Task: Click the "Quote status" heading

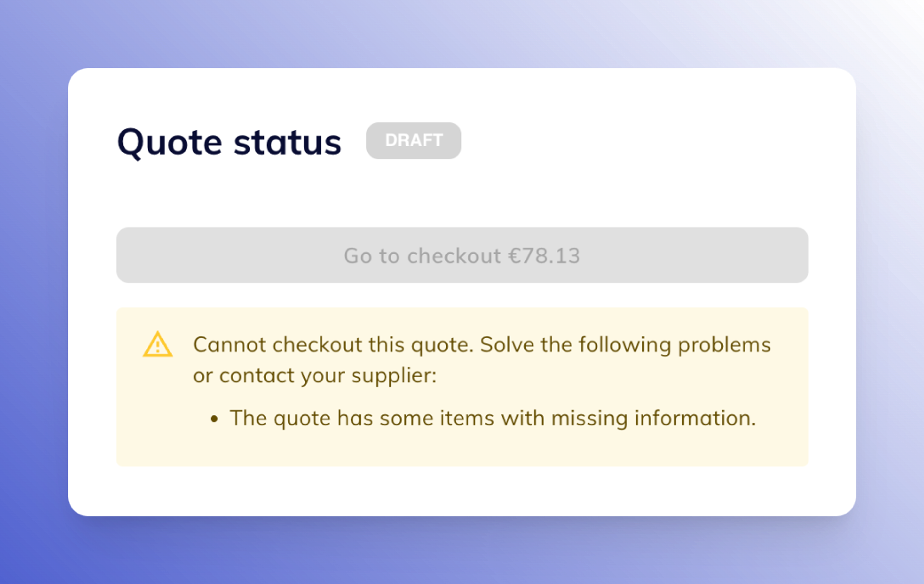Action: [x=229, y=142]
